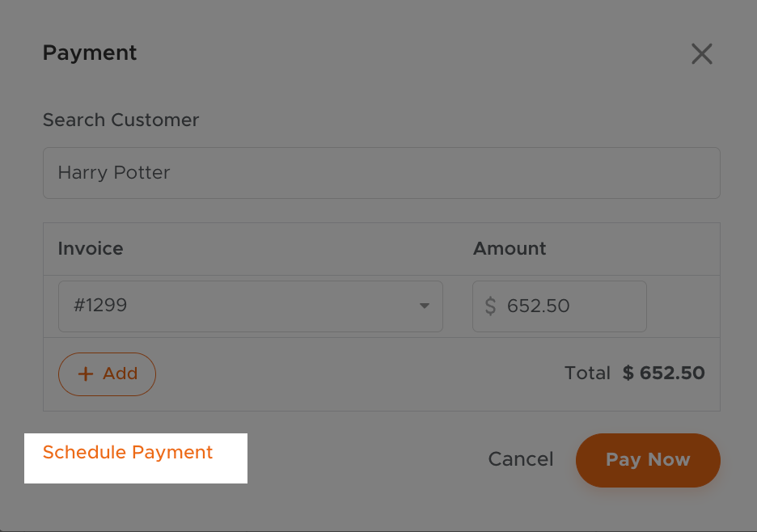The width and height of the screenshot is (757, 532).
Task: Click the Amount column header
Action: pos(510,249)
